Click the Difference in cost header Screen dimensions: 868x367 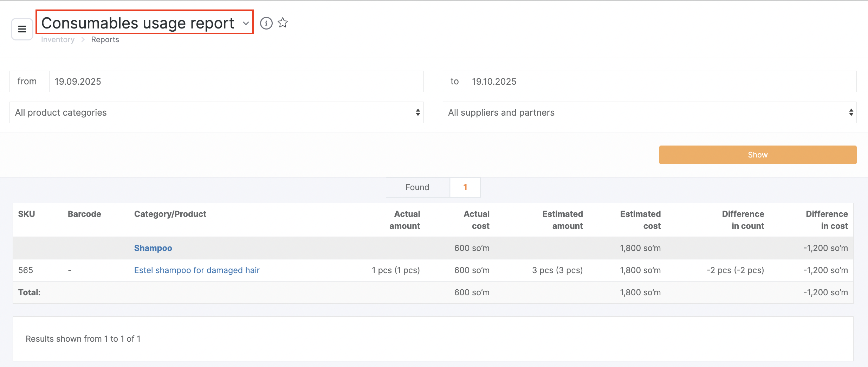(x=827, y=220)
